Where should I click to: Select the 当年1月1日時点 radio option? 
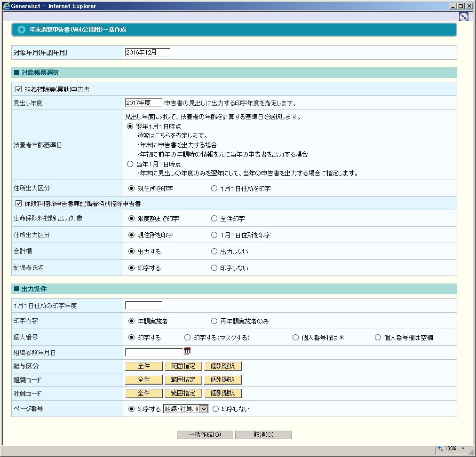pos(130,164)
